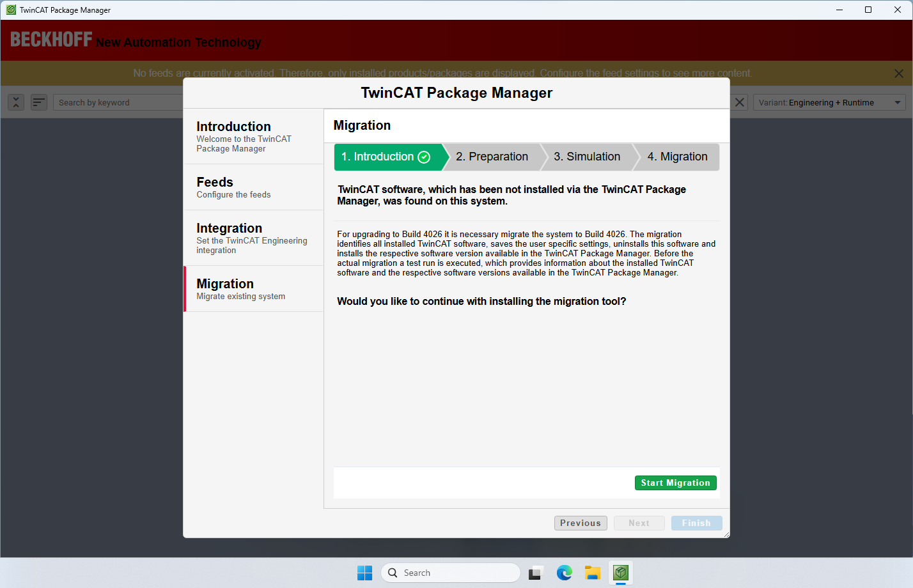913x588 pixels.
Task: Switch to step 3. Simulation
Action: click(587, 157)
